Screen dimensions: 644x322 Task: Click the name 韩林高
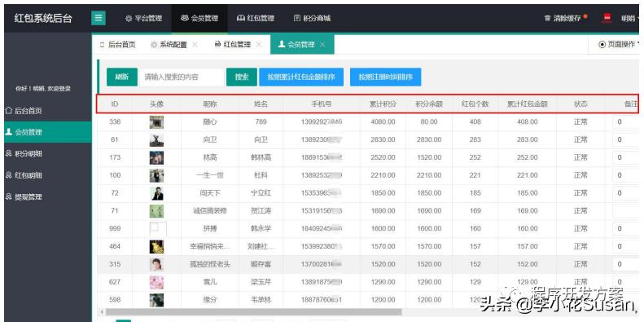tap(261, 157)
